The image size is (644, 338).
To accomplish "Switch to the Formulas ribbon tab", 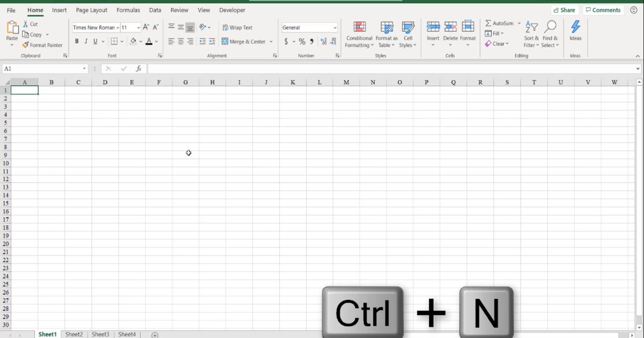I will pyautogui.click(x=128, y=10).
